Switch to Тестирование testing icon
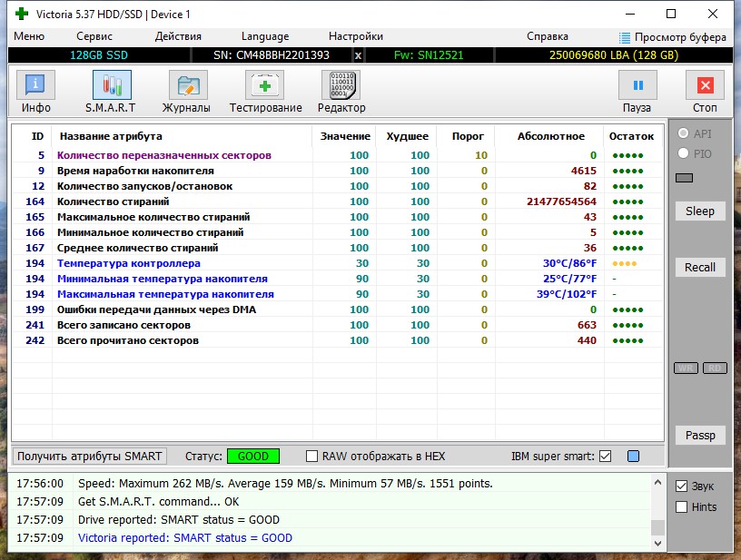This screenshot has width=741, height=560. click(264, 85)
